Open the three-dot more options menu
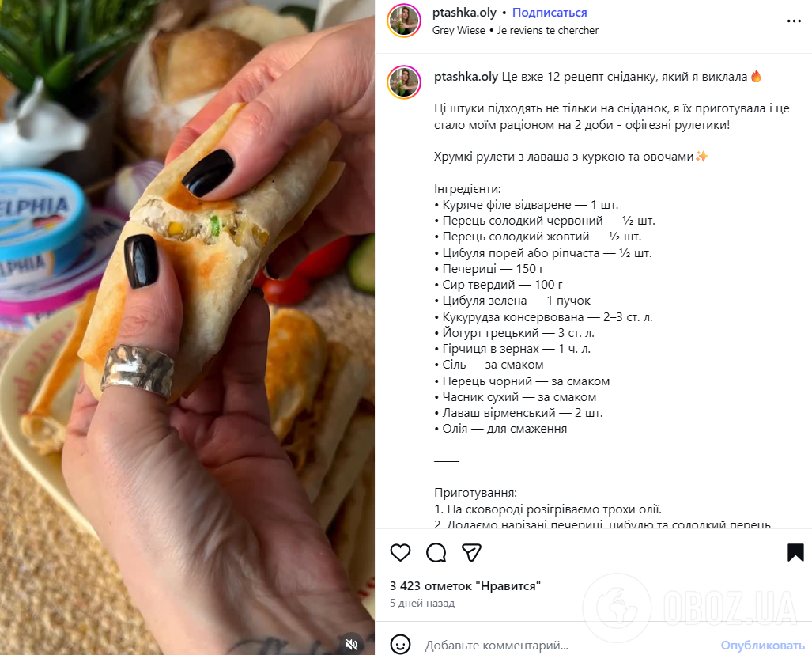This screenshot has width=812, height=655. pyautogui.click(x=794, y=21)
